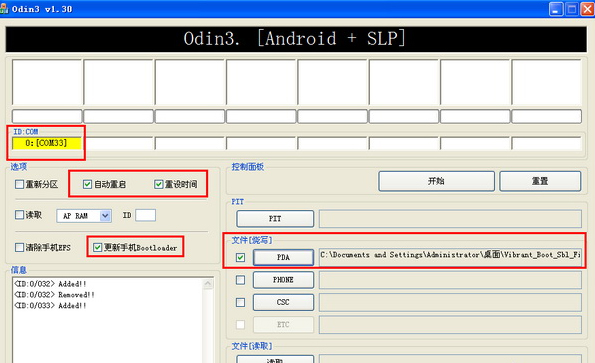Uncheck the 自动重启 auto reboot checkbox
This screenshot has width=595, height=363.
87,184
